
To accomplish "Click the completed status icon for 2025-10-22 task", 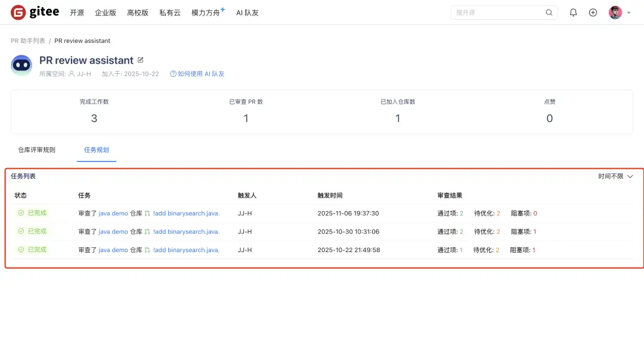I will [21, 249].
